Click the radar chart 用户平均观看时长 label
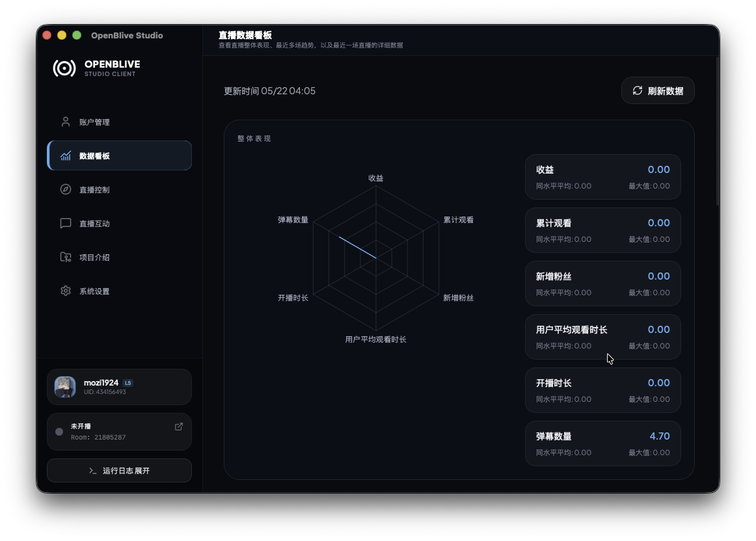 (375, 339)
